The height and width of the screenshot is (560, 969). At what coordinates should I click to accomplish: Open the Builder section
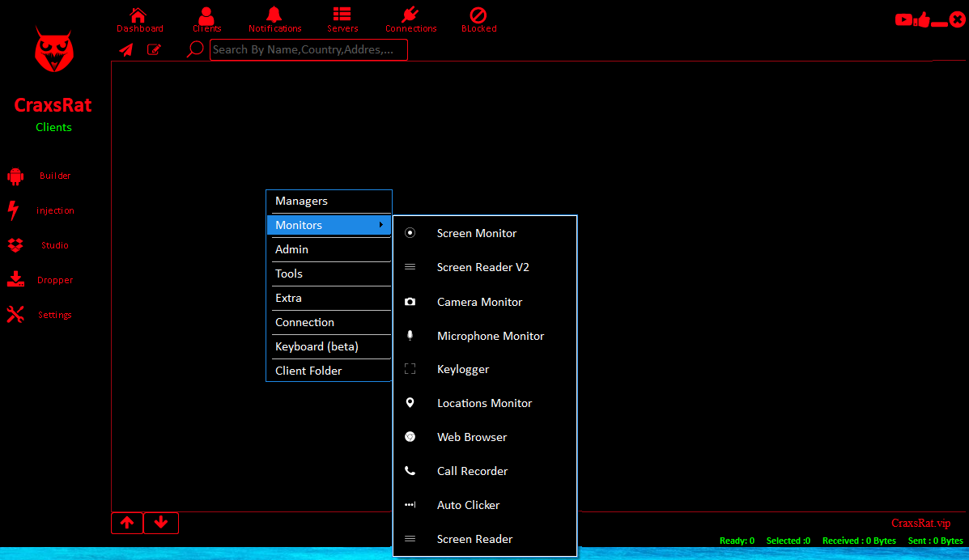coord(55,176)
